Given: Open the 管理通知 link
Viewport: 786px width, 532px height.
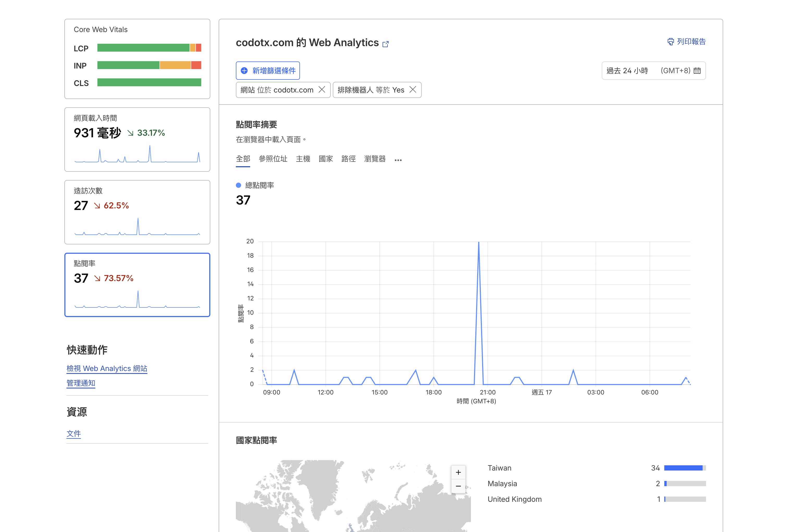Looking at the screenshot, I should (x=81, y=383).
